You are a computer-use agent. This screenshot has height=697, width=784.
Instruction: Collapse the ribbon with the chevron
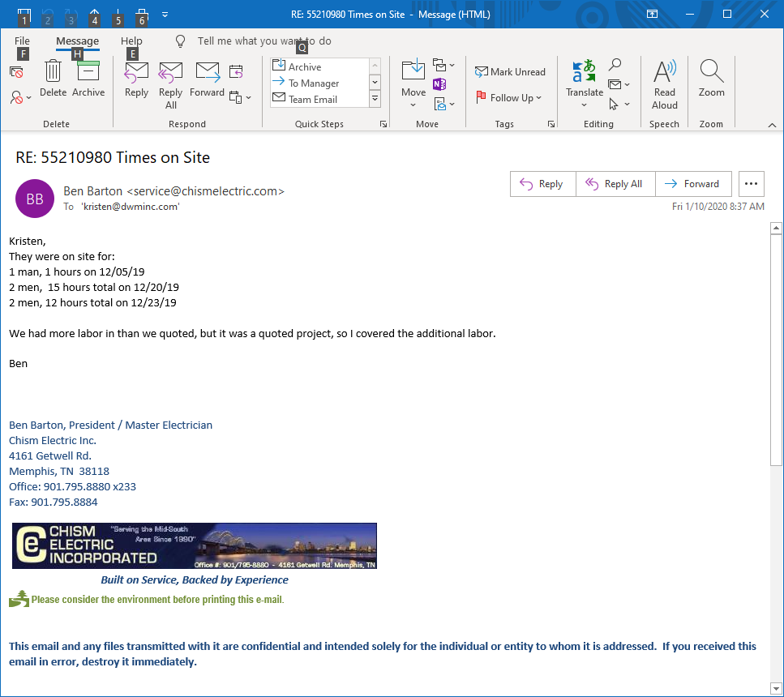click(x=773, y=124)
